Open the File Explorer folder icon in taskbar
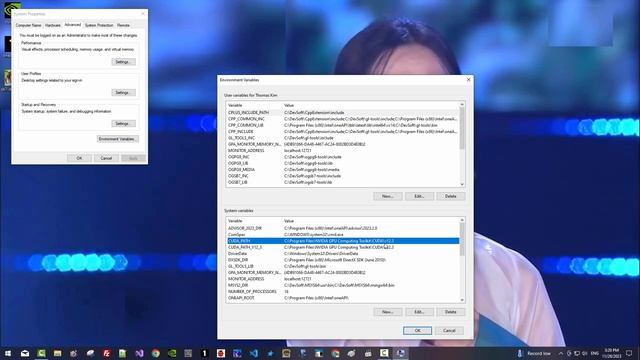Viewport: 640px width, 360px height. pyautogui.click(x=58, y=353)
